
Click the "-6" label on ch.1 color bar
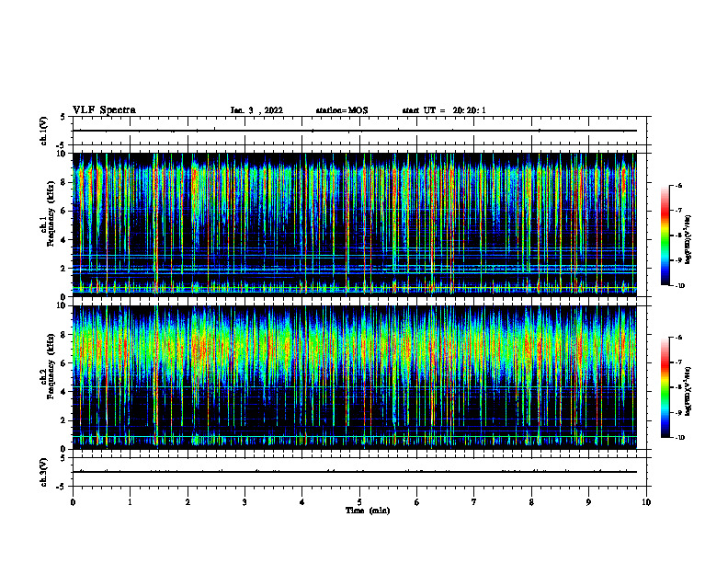[x=678, y=185]
